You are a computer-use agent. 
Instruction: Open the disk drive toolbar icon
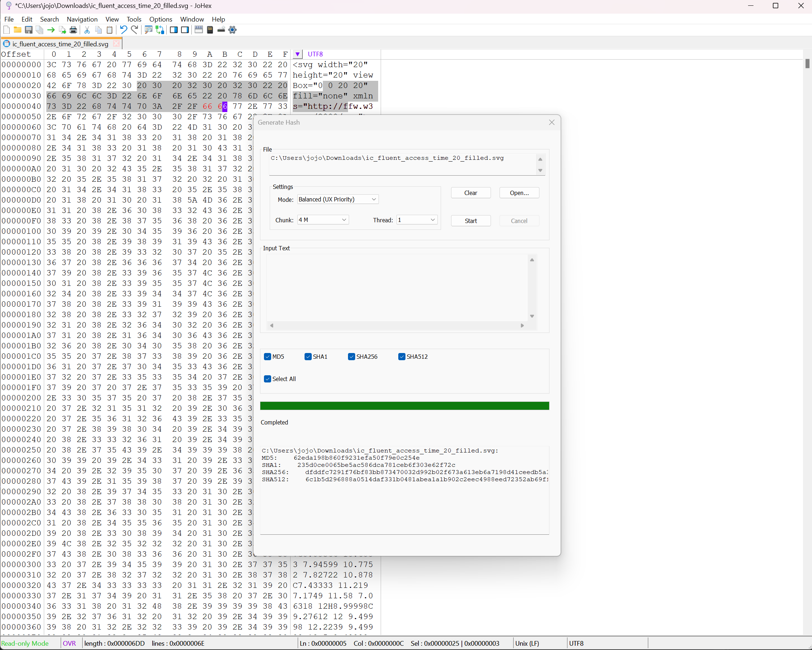pos(221,30)
